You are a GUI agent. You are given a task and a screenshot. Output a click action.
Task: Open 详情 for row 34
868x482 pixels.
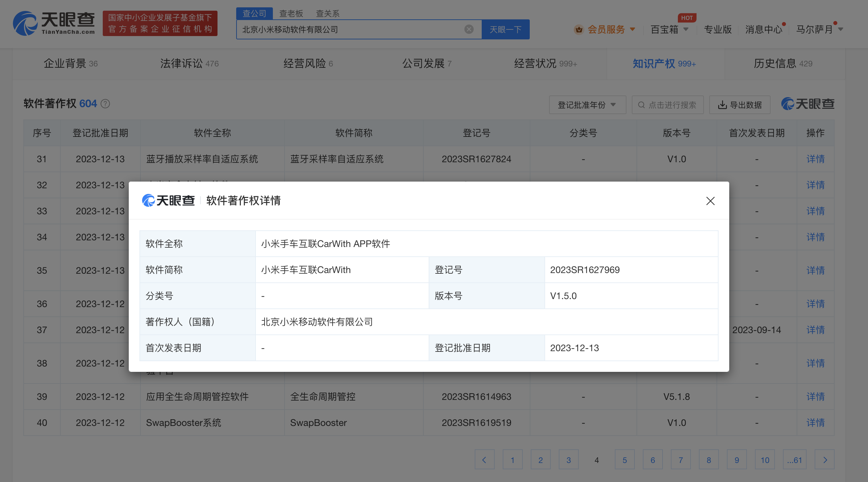click(815, 237)
